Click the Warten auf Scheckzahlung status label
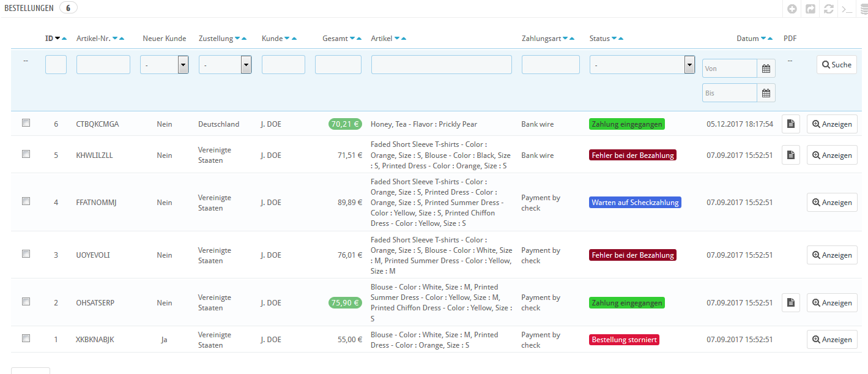 coord(635,203)
